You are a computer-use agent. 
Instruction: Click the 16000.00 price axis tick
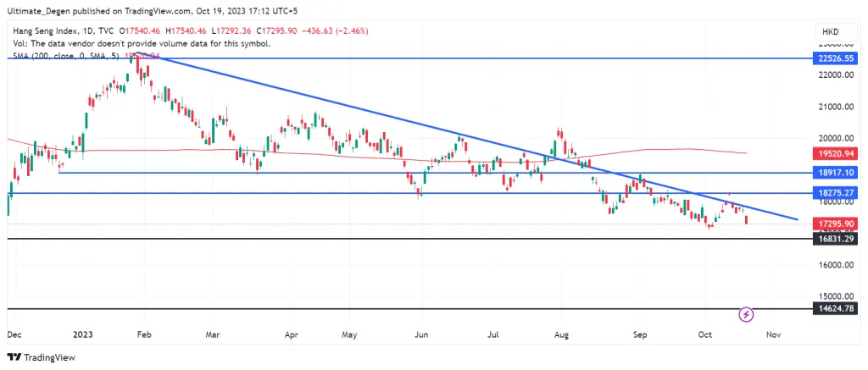[834, 265]
